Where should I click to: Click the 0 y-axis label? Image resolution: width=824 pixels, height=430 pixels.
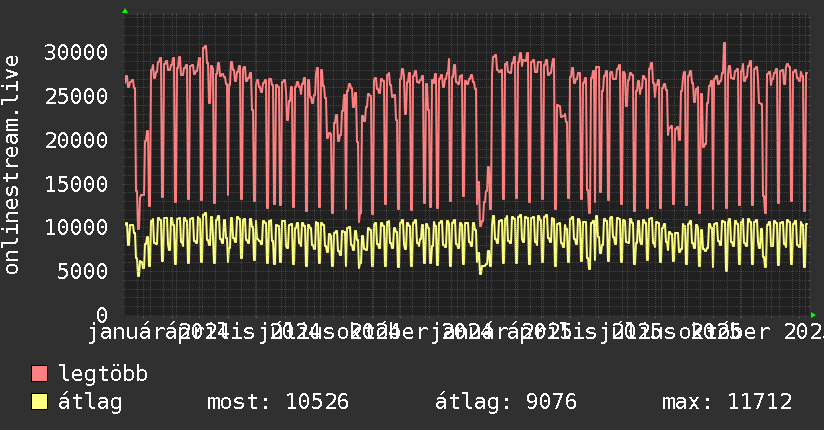pos(102,315)
